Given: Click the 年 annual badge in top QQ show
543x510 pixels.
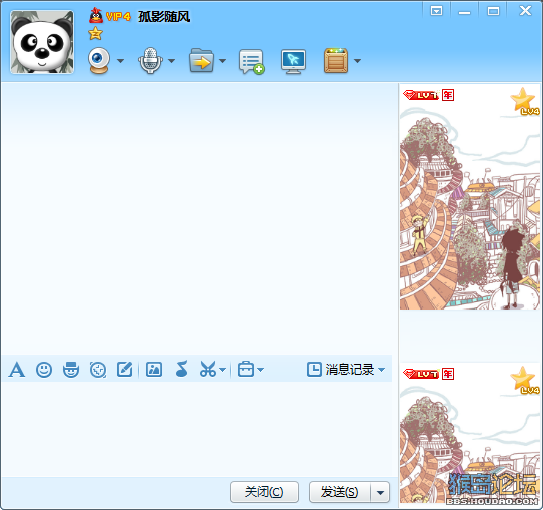Looking at the screenshot, I should (448, 95).
